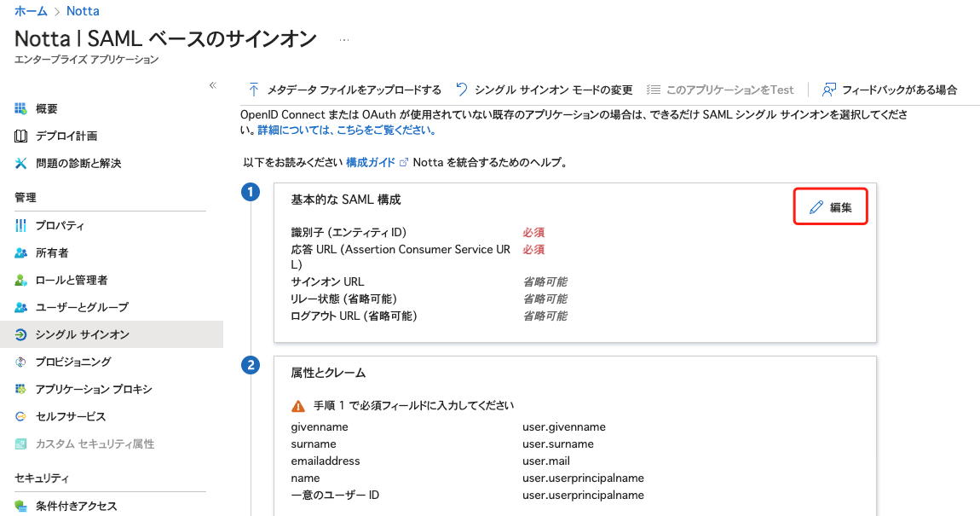
Task: Click the pencil icon in 編集 button
Action: click(816, 207)
